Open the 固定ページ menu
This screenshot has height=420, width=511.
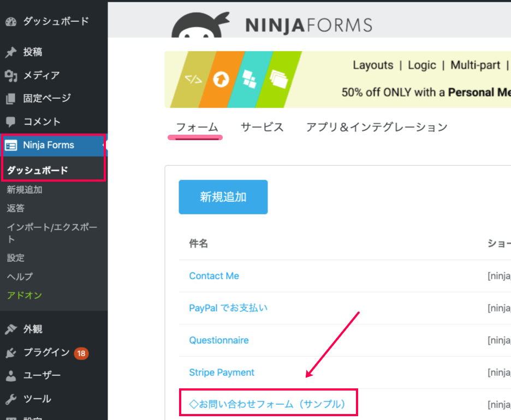tap(47, 98)
